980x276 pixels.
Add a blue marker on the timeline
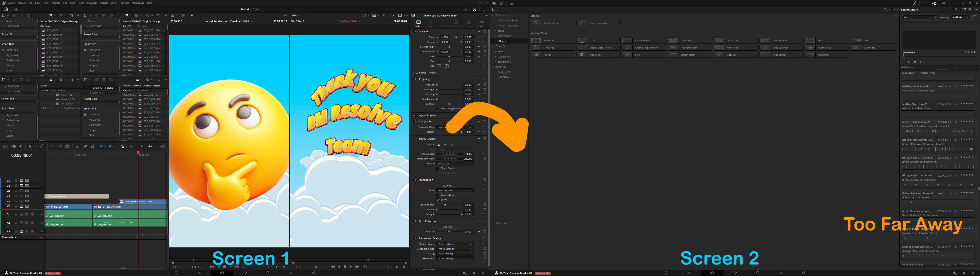point(110,146)
